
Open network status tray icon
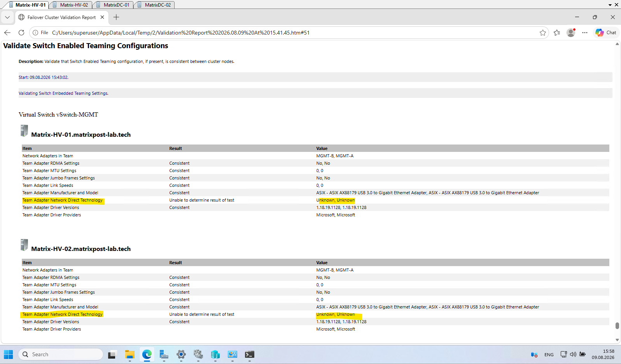point(563,354)
